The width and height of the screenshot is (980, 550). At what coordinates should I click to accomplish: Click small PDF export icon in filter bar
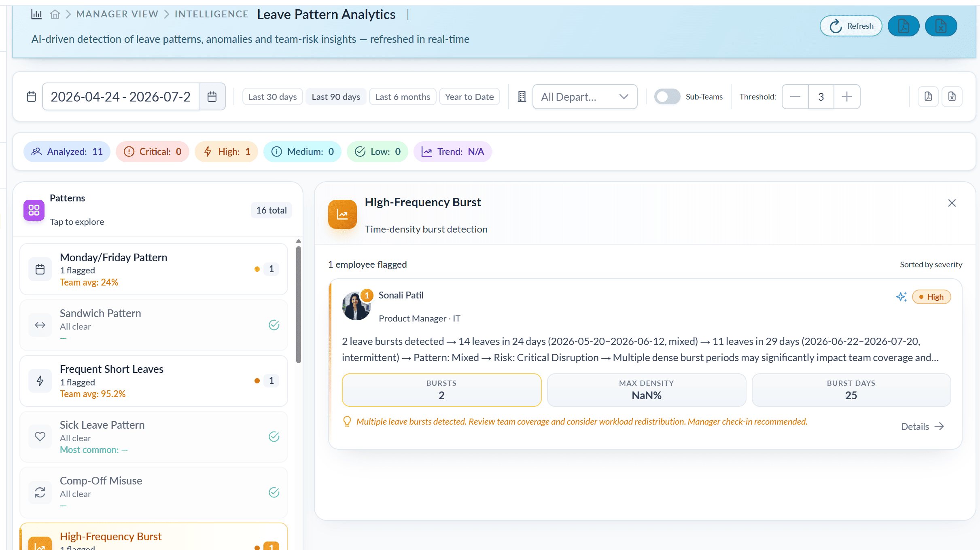928,97
